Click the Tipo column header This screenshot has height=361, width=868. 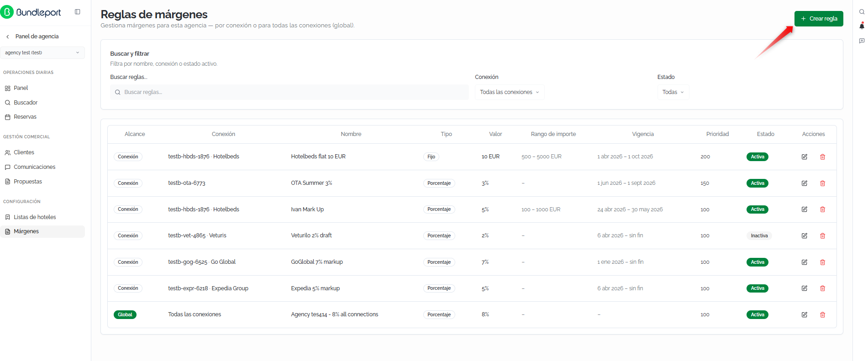(x=446, y=134)
